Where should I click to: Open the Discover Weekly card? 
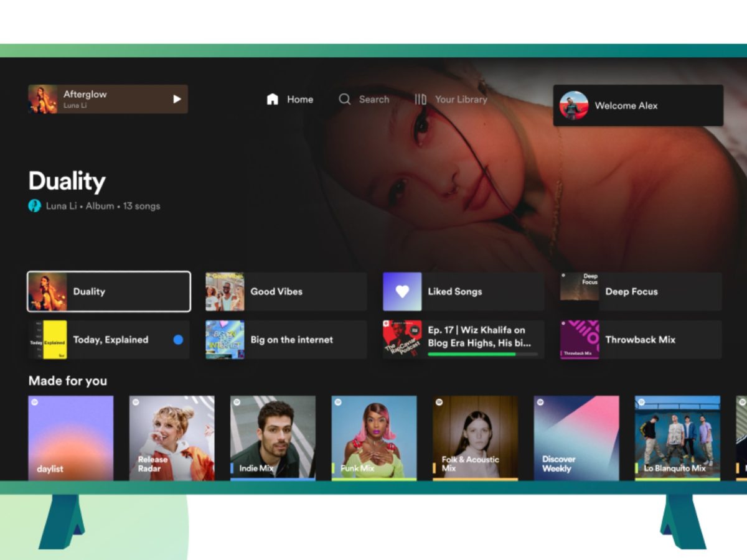pyautogui.click(x=576, y=438)
